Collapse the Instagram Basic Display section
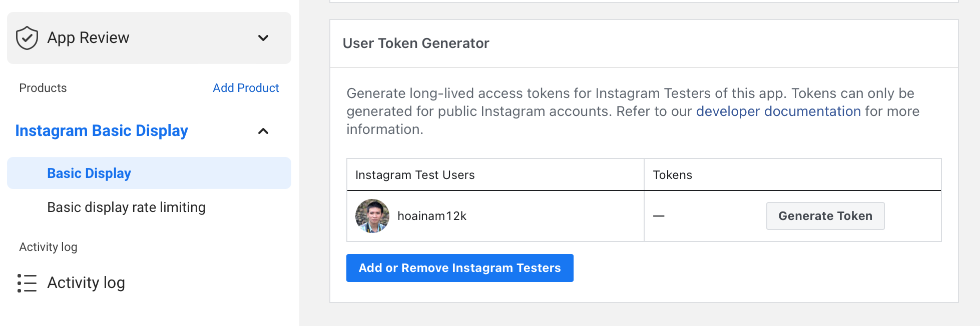 (x=264, y=131)
